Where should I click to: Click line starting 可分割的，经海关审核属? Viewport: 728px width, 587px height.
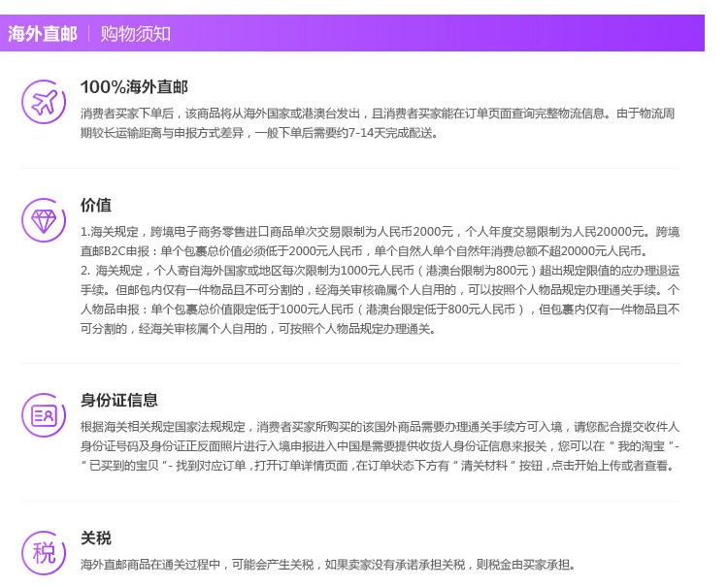coord(258,329)
